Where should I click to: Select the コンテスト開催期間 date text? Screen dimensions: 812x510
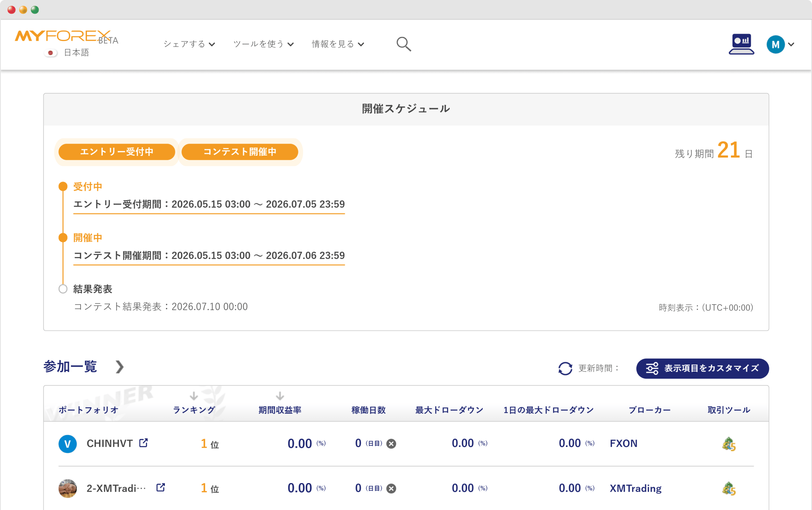click(209, 255)
